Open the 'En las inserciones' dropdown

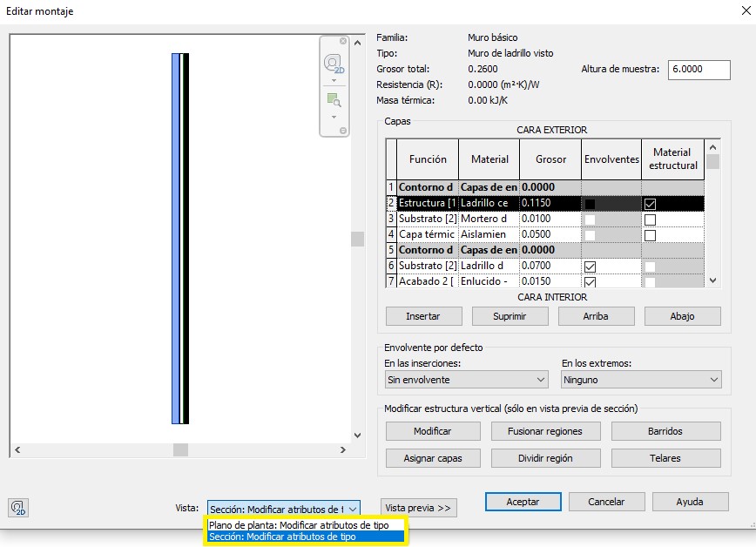point(466,380)
